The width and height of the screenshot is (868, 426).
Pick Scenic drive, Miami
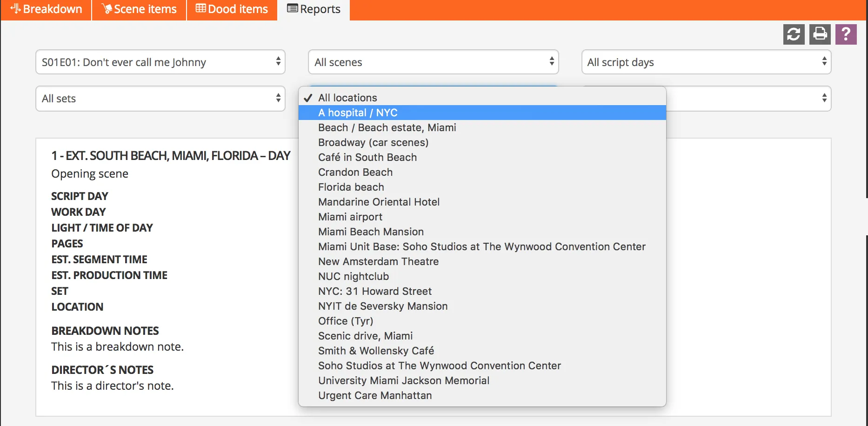coord(482,336)
